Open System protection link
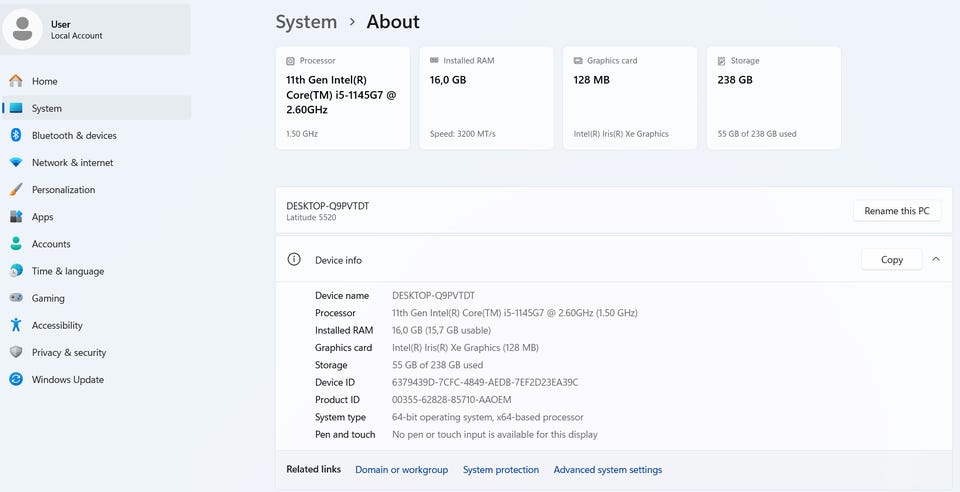Screen dimensions: 960x492 (501, 469)
